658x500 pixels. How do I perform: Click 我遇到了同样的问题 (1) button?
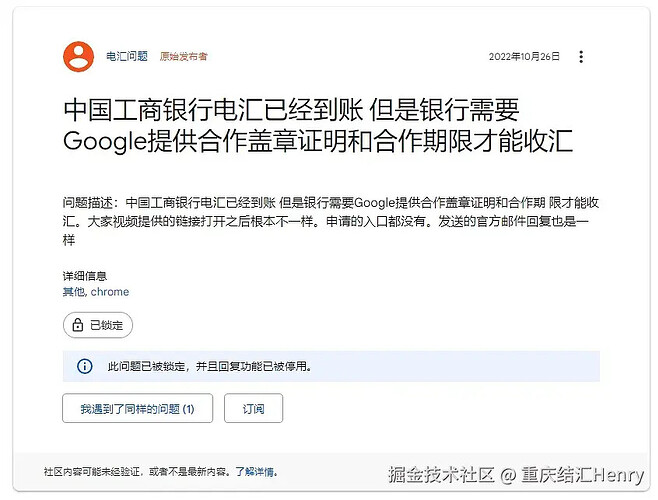pyautogui.click(x=138, y=408)
